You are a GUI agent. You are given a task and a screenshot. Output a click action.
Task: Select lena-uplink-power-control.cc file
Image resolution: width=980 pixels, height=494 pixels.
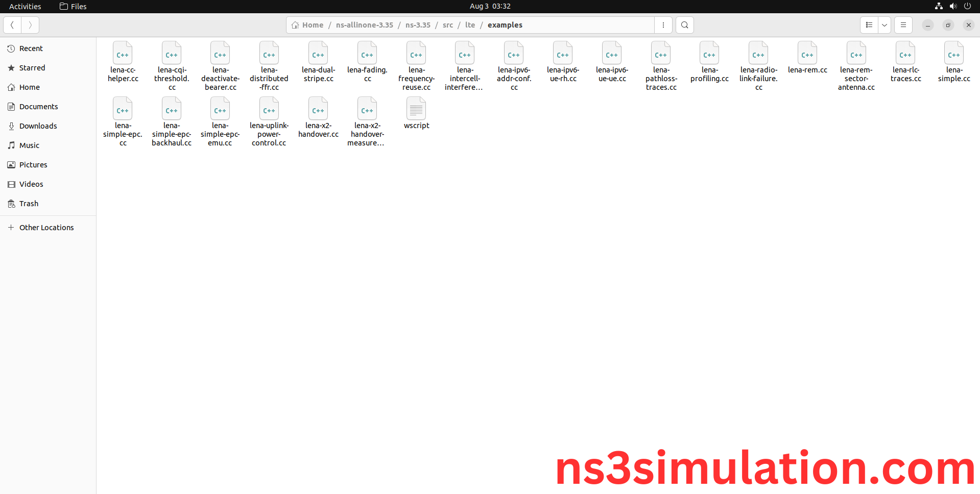click(x=269, y=122)
